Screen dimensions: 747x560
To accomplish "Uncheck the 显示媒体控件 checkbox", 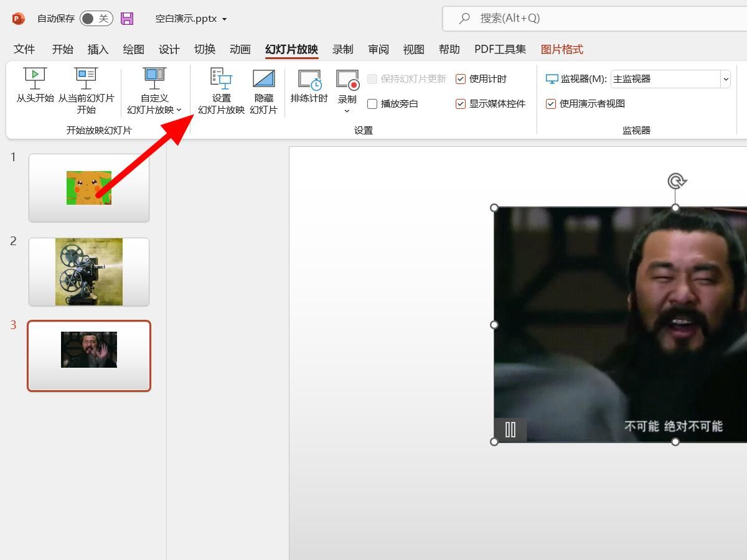I will point(461,104).
